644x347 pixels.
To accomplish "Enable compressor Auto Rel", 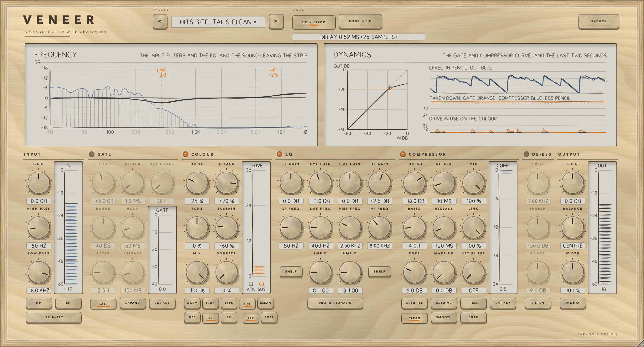I will click(x=415, y=303).
